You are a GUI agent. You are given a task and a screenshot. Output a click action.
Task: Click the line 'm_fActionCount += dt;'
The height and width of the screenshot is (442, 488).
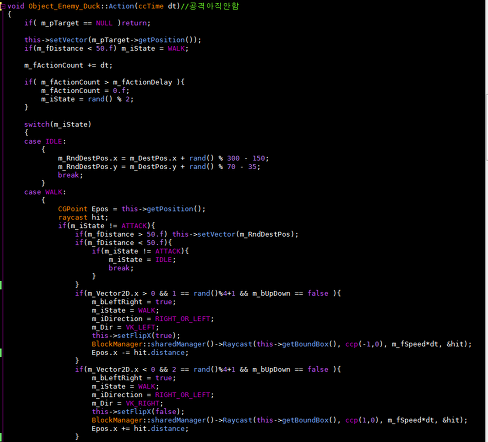[68, 65]
